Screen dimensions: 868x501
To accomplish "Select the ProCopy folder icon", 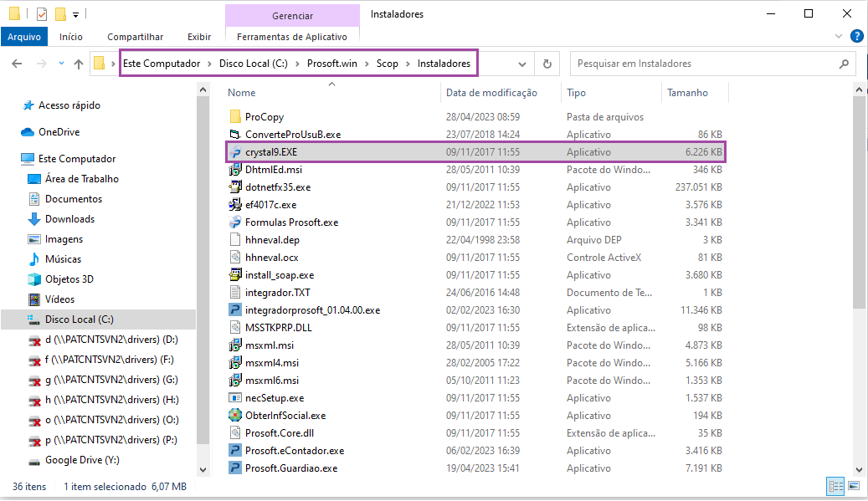I will tap(235, 117).
